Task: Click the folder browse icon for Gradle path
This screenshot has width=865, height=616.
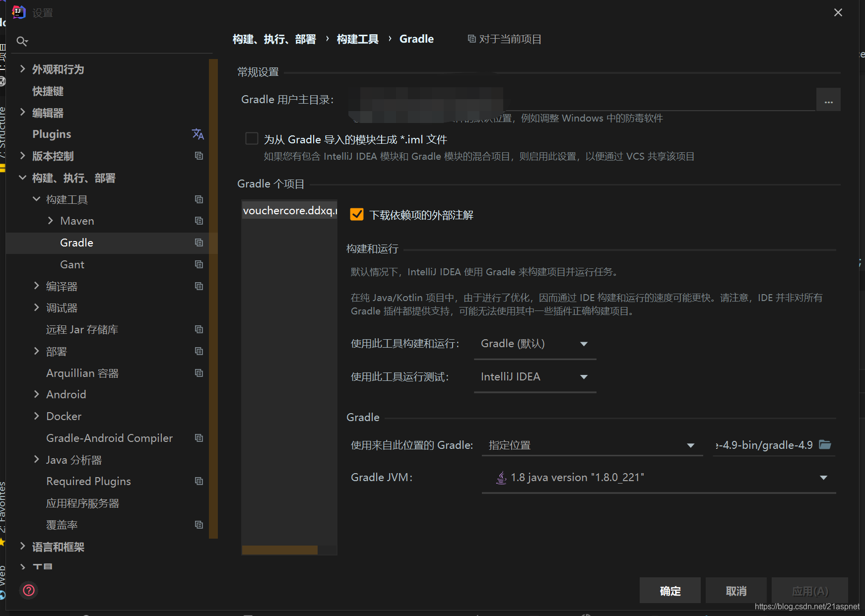Action: pos(825,444)
